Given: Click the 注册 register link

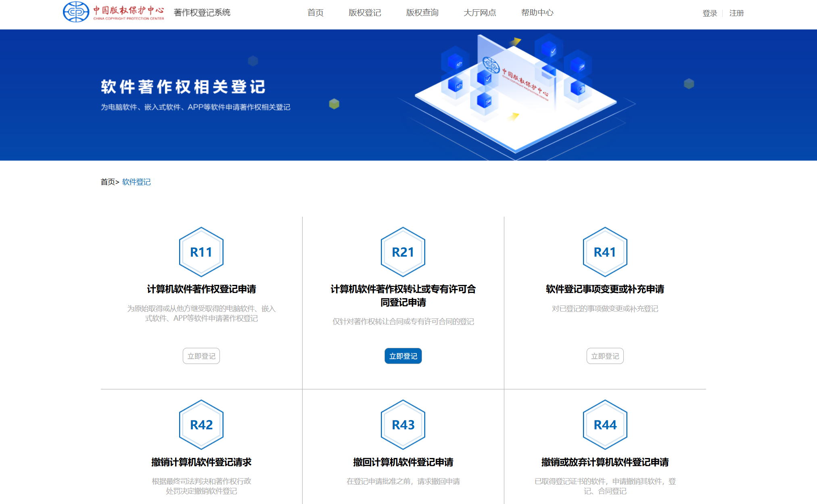Looking at the screenshot, I should tap(736, 13).
